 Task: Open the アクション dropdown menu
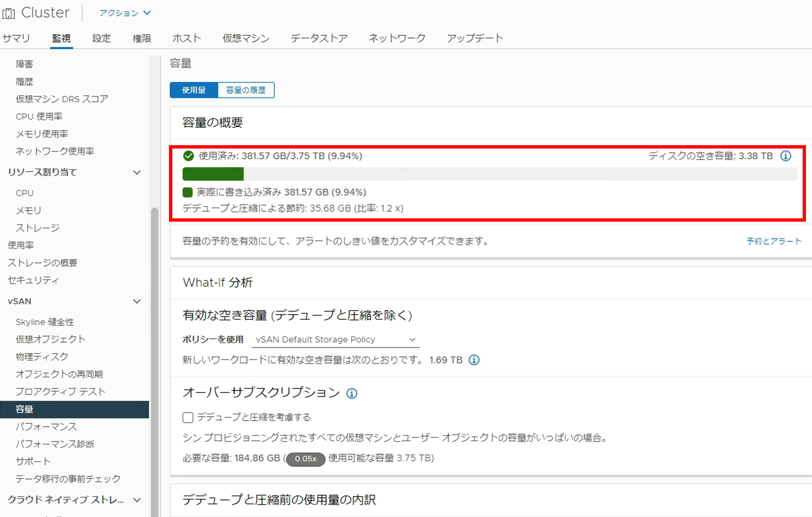(124, 13)
